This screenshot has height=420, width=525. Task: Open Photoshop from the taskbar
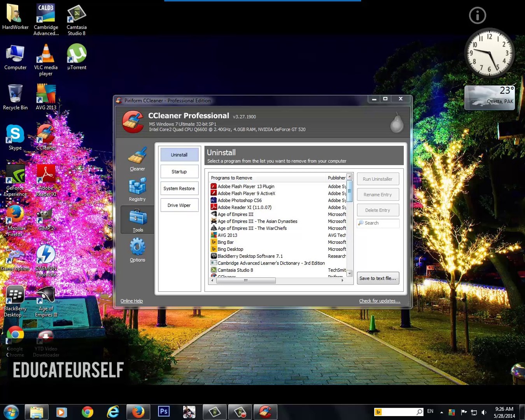click(164, 412)
